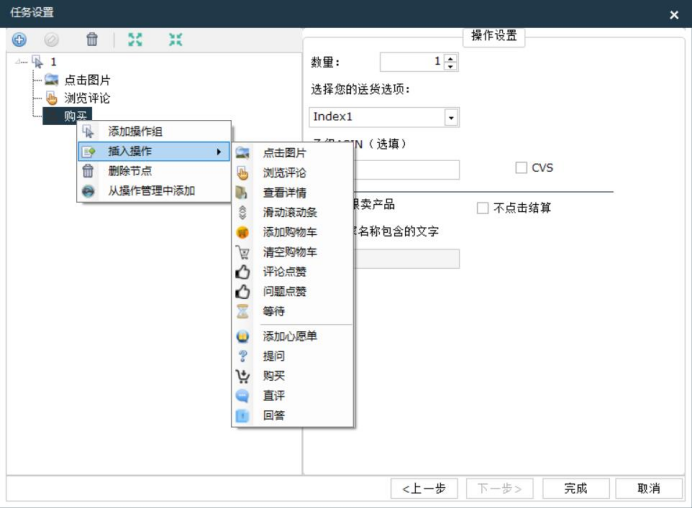Choose 清空购物车 cart icon entry

pyautogui.click(x=289, y=252)
